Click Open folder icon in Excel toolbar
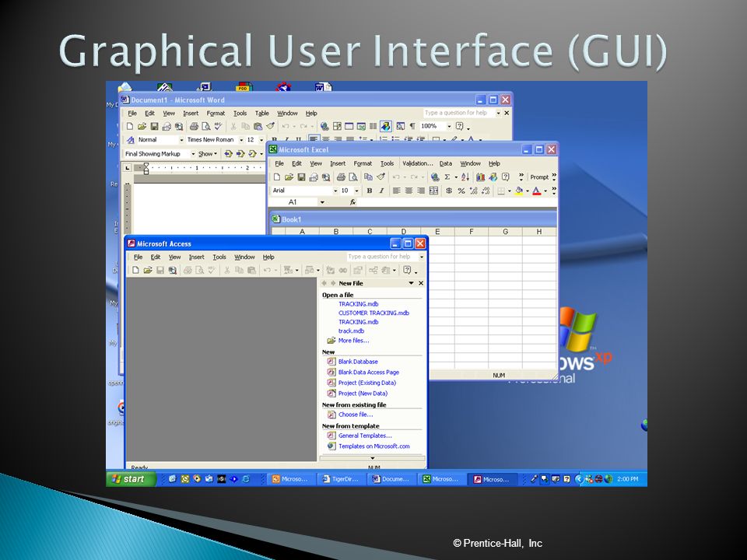The height and width of the screenshot is (560, 747). point(289,177)
